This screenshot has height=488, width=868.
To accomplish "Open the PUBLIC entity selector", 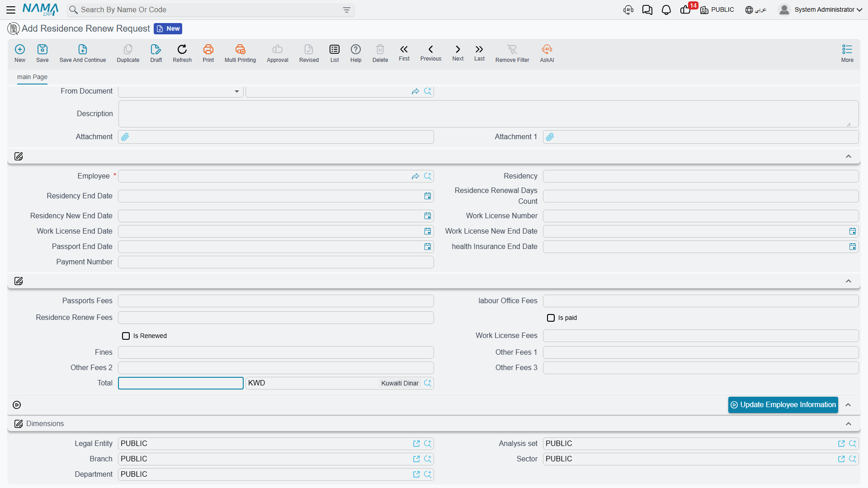I will [717, 10].
